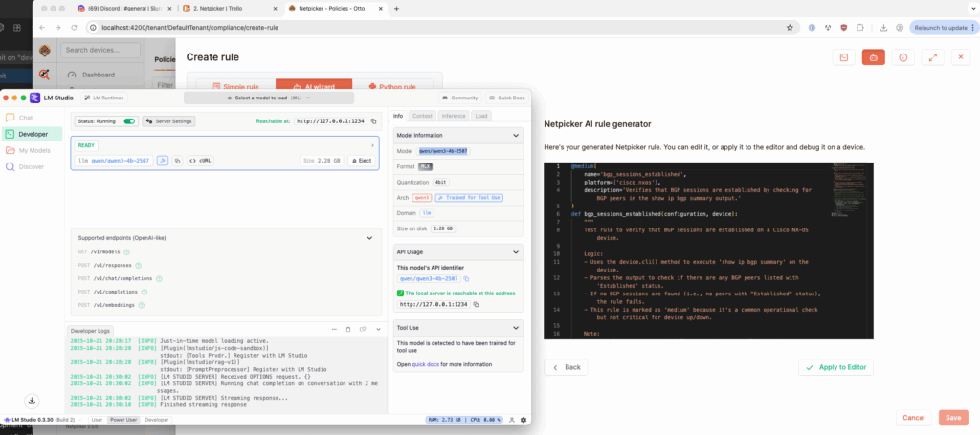Open LM Studio settings gear in status bar
The image size is (980, 435).
tap(523, 420)
